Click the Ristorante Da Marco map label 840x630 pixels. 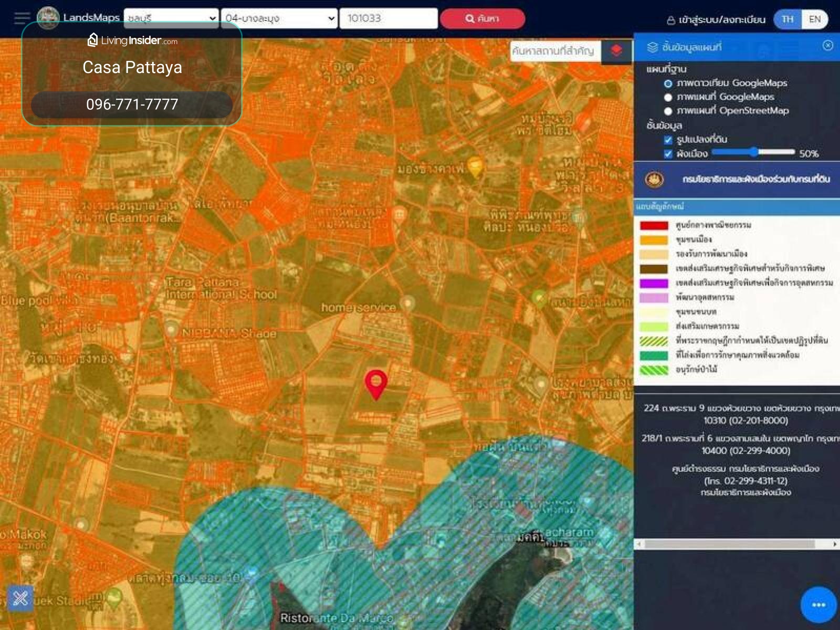[x=337, y=618]
